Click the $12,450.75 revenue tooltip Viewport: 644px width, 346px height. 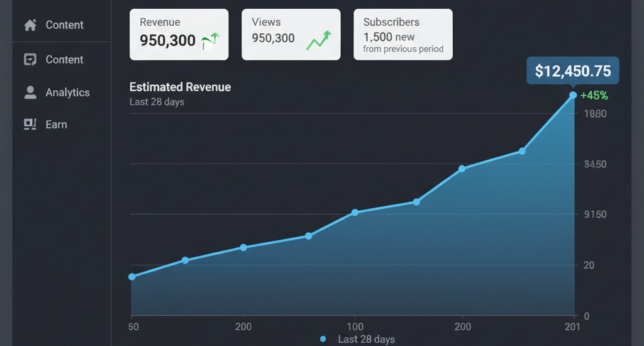[x=572, y=71]
